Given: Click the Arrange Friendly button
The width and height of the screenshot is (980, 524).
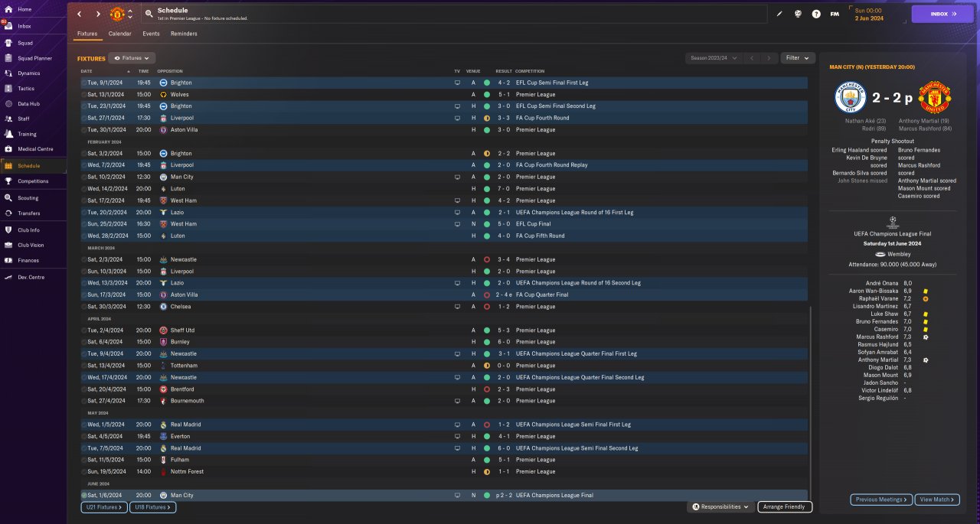Looking at the screenshot, I should tap(785, 506).
